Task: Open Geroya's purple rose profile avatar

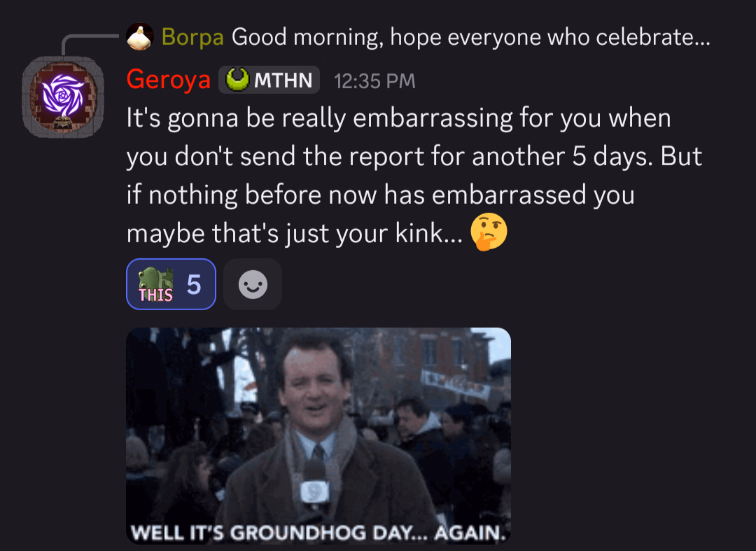Action: coord(63,97)
